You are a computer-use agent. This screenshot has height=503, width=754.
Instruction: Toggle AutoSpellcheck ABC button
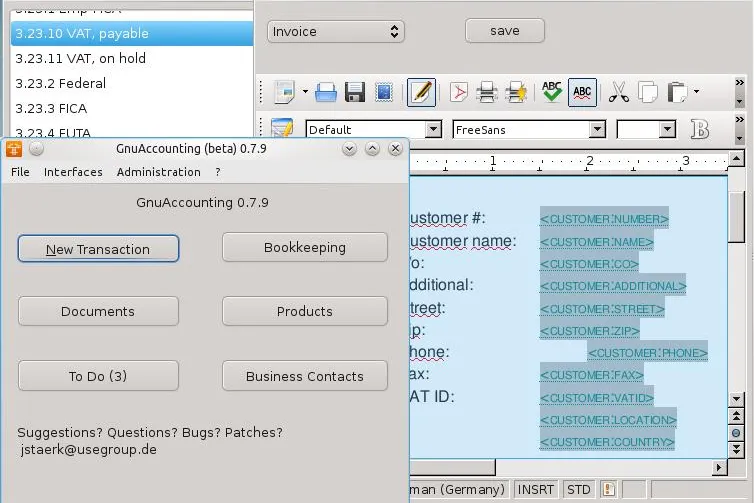click(582, 92)
